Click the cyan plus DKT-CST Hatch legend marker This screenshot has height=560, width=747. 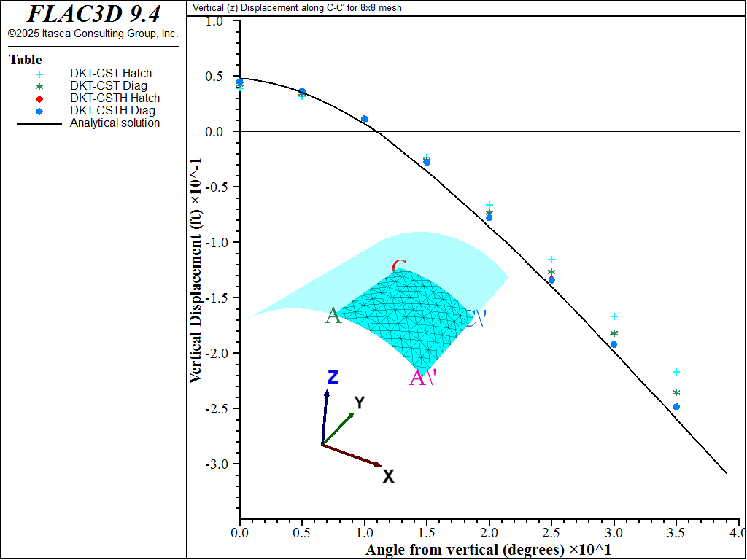point(39,74)
